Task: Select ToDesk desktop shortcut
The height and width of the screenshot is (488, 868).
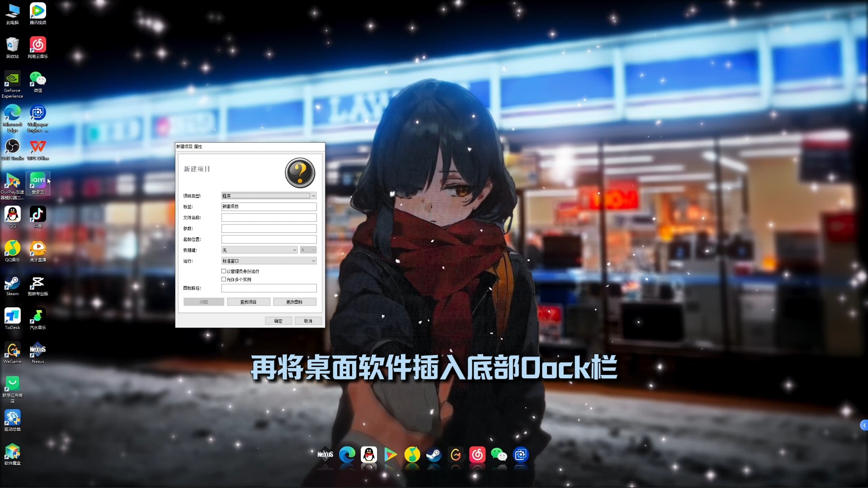Action: (x=13, y=319)
